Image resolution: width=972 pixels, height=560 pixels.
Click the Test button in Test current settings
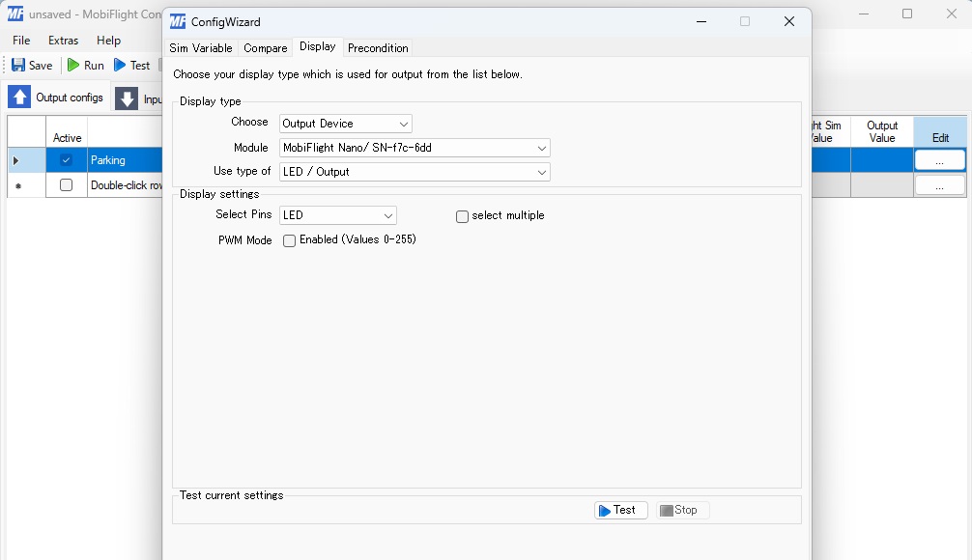[x=621, y=510]
